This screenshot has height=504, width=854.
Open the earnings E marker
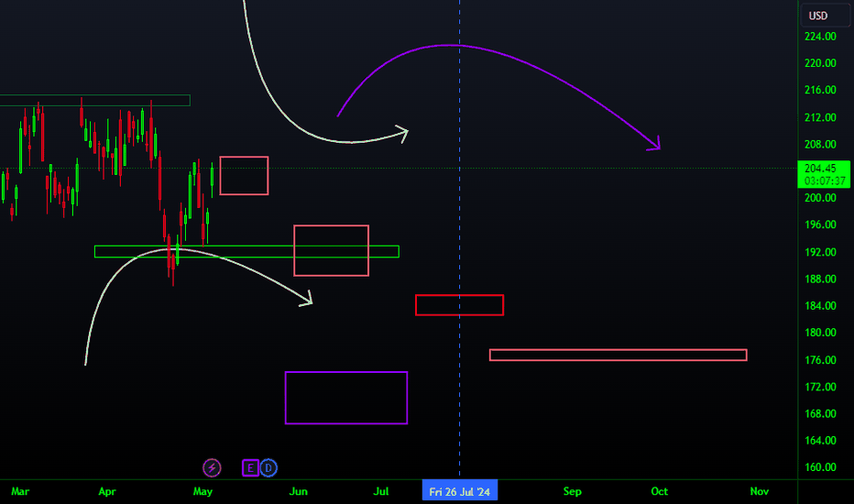250,467
